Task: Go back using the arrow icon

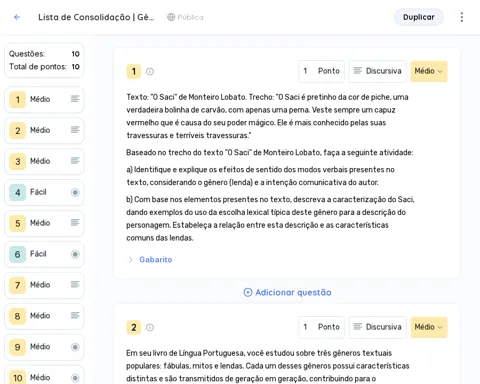Action: pyautogui.click(x=17, y=17)
